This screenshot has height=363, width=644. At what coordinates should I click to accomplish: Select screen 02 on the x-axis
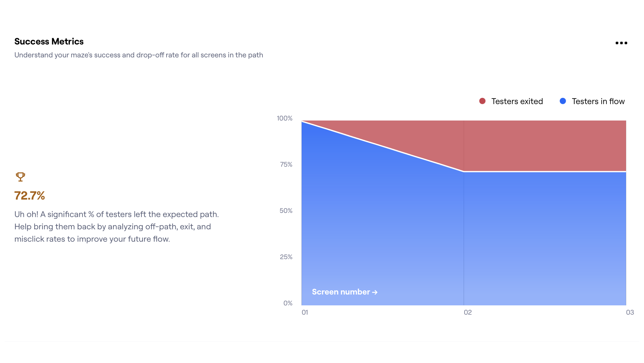click(x=467, y=312)
